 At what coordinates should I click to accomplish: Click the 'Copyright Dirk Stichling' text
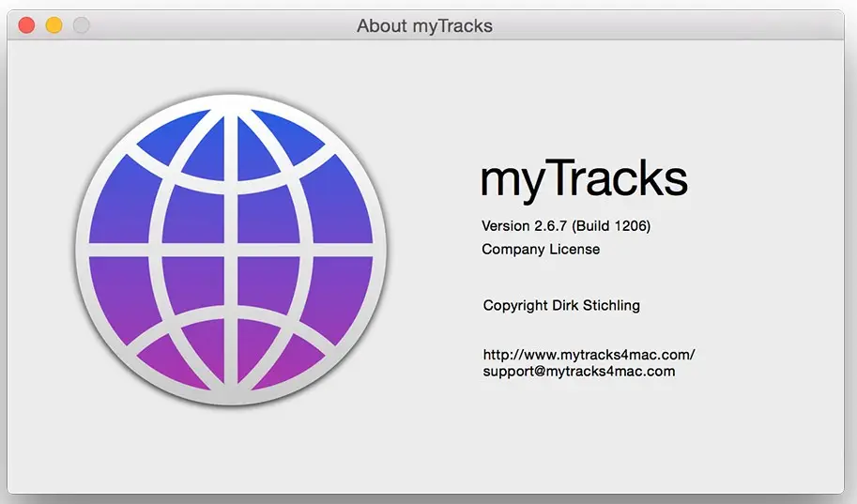561,305
